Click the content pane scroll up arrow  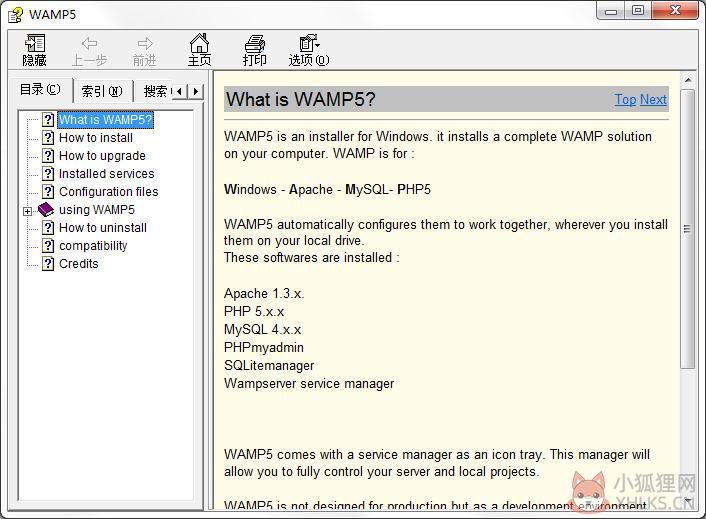(x=688, y=80)
